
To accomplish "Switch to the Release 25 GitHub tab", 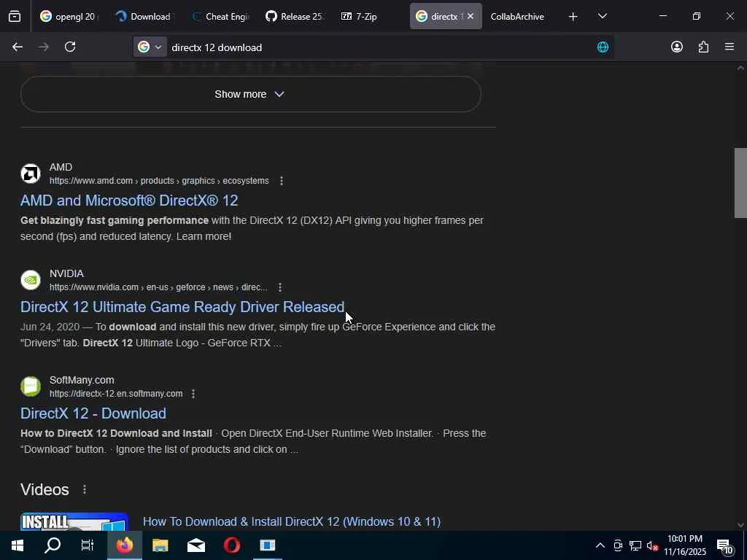I will [295, 17].
